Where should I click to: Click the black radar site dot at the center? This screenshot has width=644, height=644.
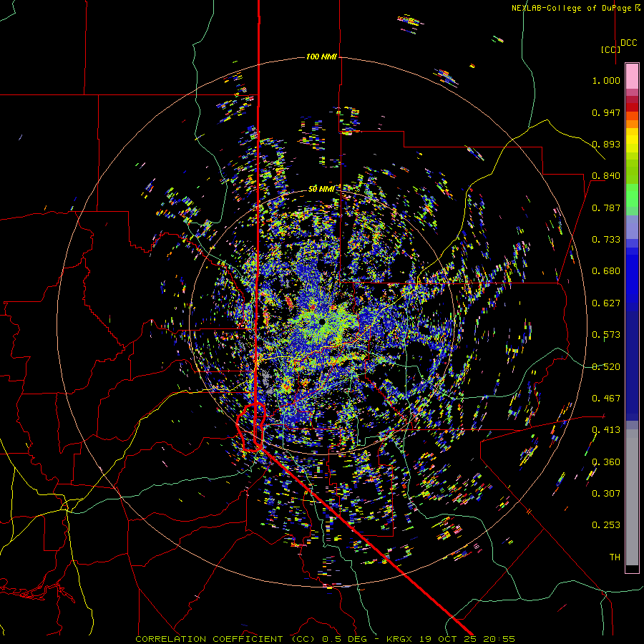pyautogui.click(x=321, y=321)
